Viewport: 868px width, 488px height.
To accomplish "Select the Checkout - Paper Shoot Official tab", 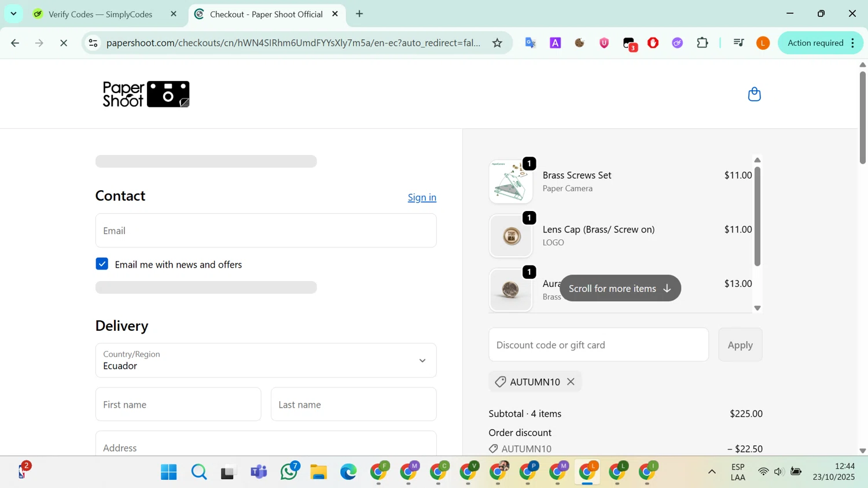I will click(x=267, y=14).
